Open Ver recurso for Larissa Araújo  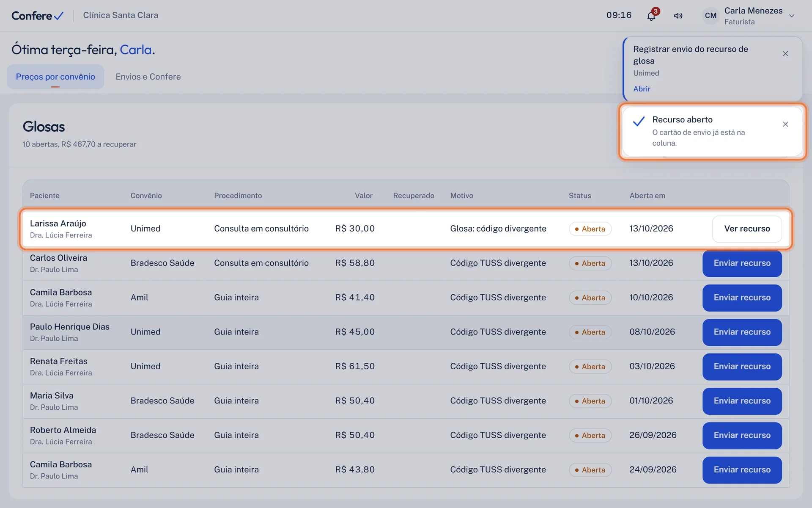tap(747, 229)
